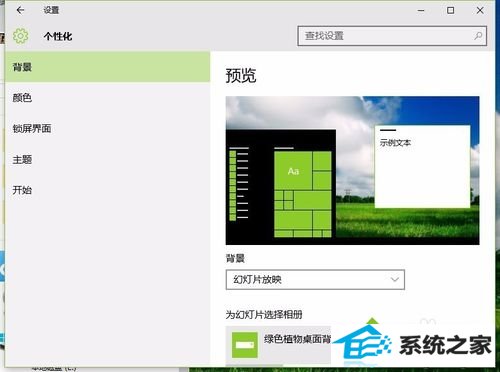Open the 颜色 settings page
The width and height of the screenshot is (500, 372).
(x=108, y=98)
